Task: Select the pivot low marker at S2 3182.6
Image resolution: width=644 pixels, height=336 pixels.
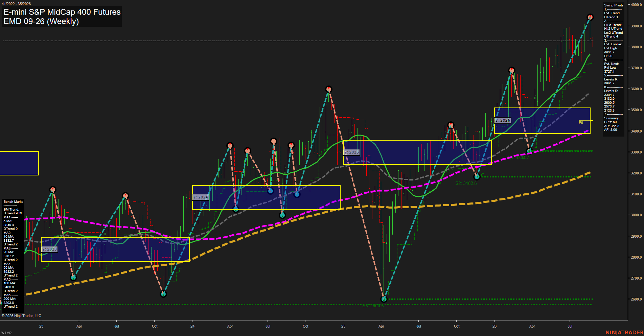Action: [477, 176]
